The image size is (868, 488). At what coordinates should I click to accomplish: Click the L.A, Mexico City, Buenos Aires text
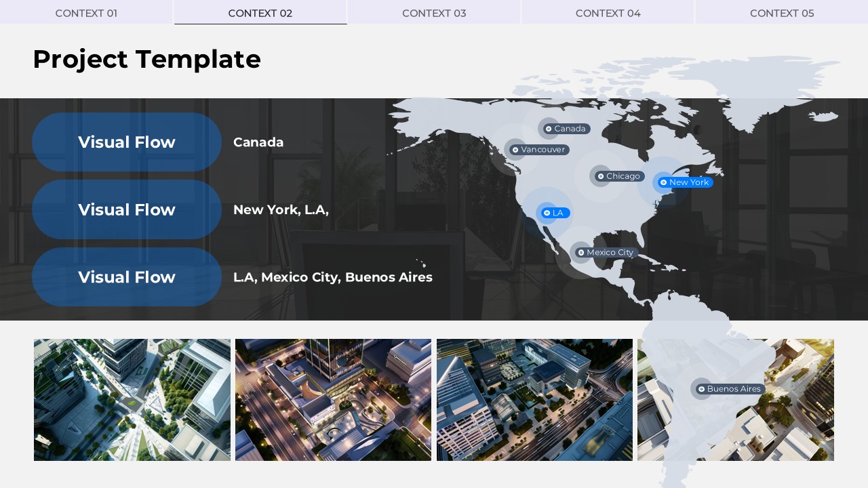[x=332, y=277]
